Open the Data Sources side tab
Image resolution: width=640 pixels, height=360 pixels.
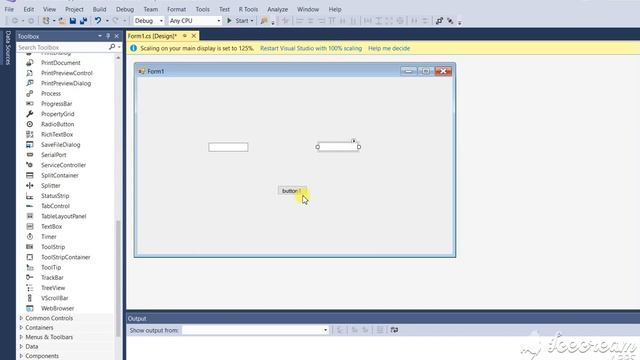coord(8,47)
